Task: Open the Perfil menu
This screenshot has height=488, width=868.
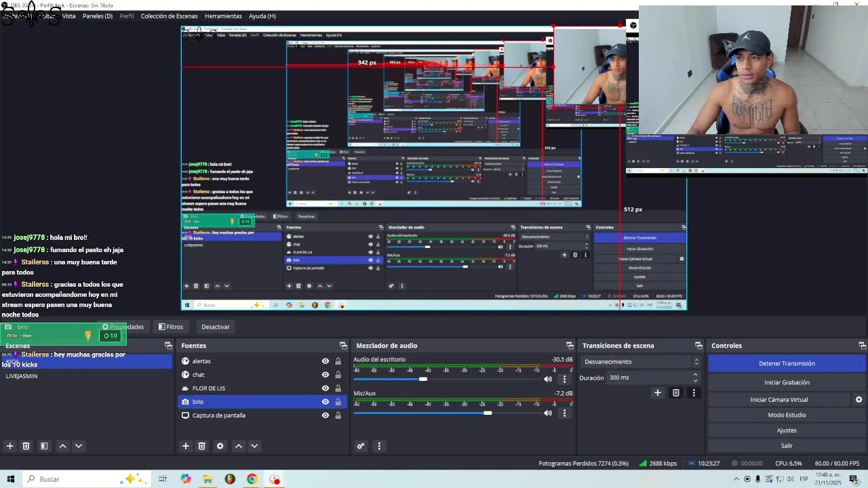Action: point(127,16)
